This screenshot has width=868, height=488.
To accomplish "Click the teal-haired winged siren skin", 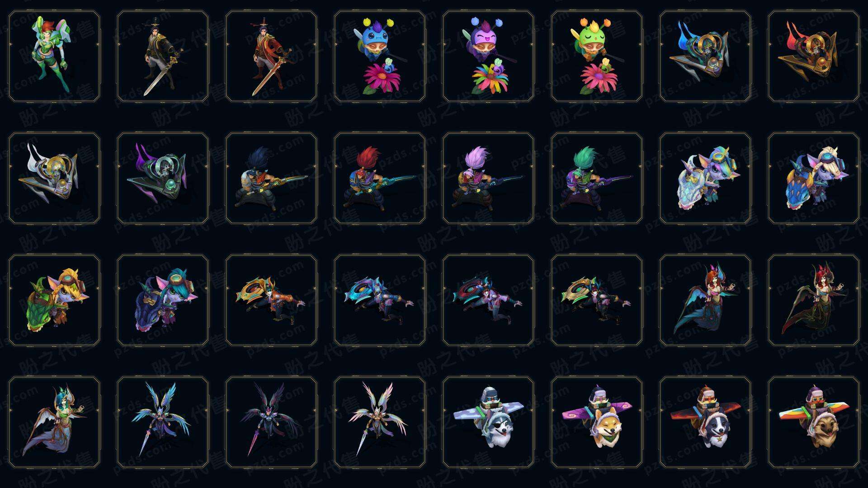I will click(54, 422).
